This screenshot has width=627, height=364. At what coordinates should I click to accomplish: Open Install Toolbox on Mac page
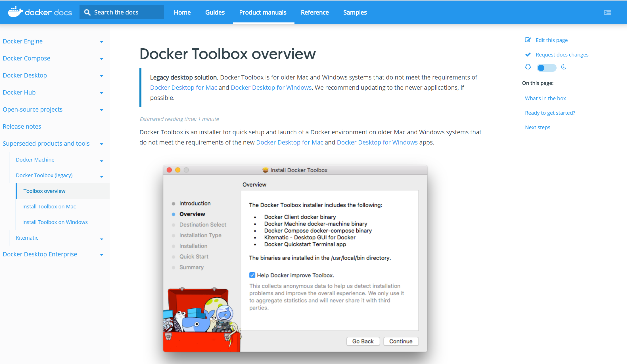49,206
